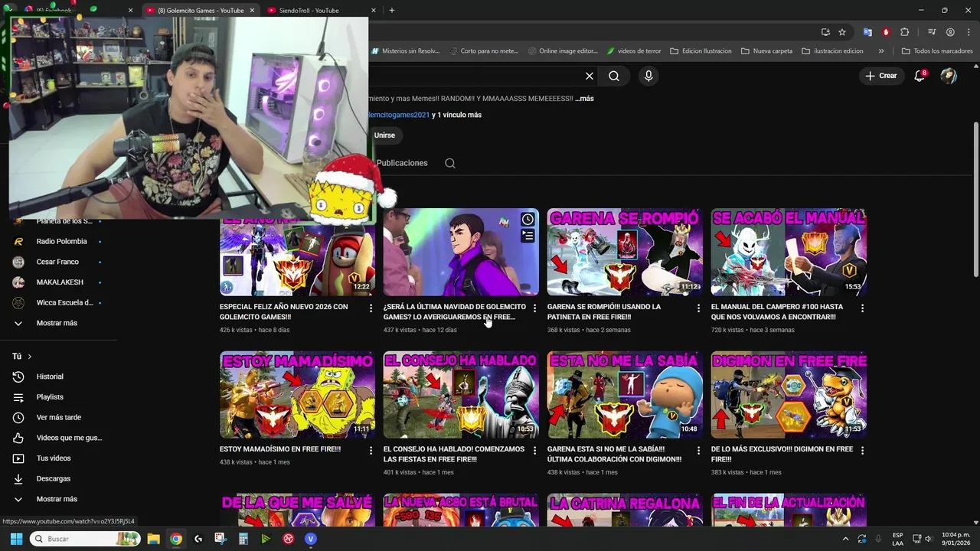Screen dimensions: 980x551
Task: Close the SiendoTroll tab
Action: coord(374,11)
